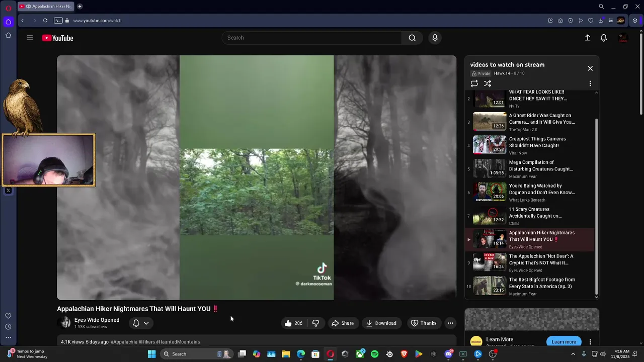Screen dimensions: 644x362
Task: Click the Opera snapshot camera icon
Action: [x=560, y=21]
